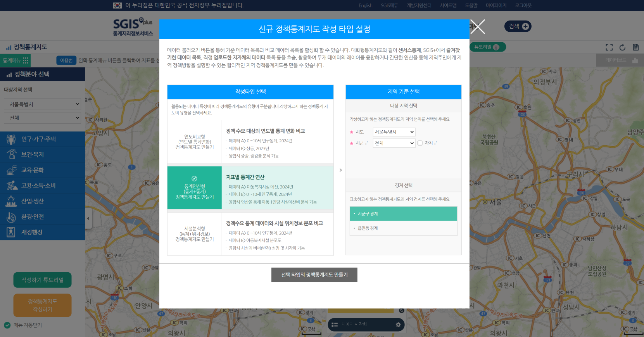The height and width of the screenshot is (337, 644).
Task: Click 작성하기 튜토리얼 button
Action: [x=42, y=280]
